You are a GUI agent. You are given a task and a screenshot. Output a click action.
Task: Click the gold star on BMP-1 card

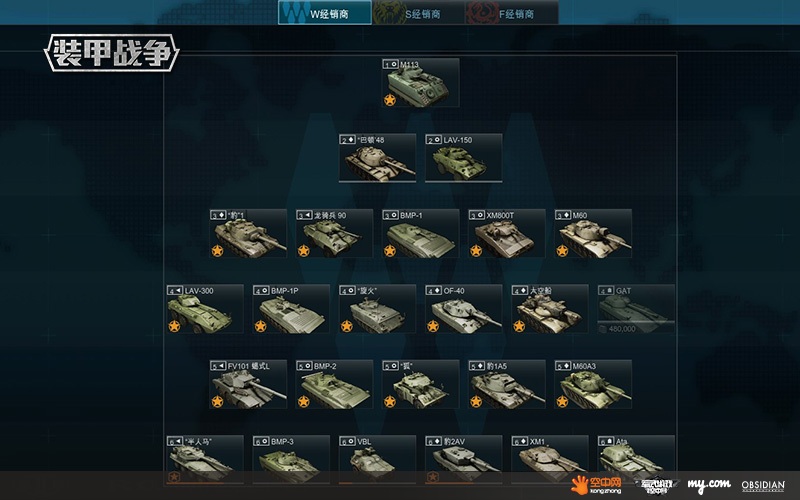tap(390, 251)
